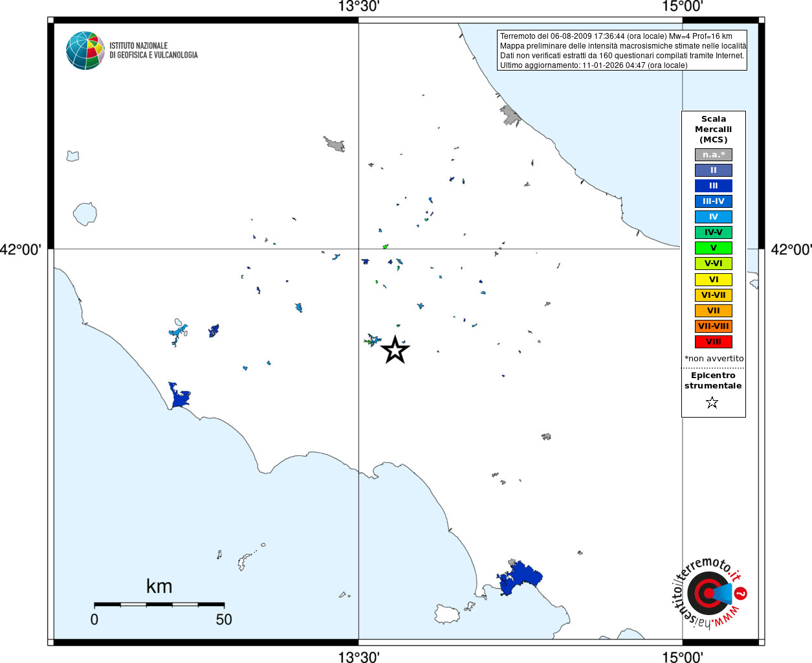Click the epicenter star on the map
The width and height of the screenshot is (812, 663).
pos(395,350)
